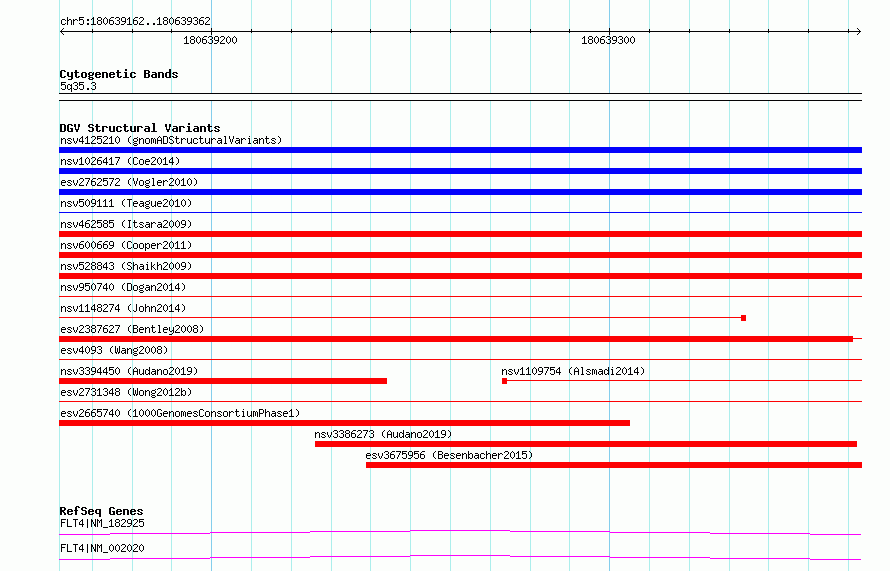Click the nsv1109754 (Alsmadi2014) label

[573, 371]
